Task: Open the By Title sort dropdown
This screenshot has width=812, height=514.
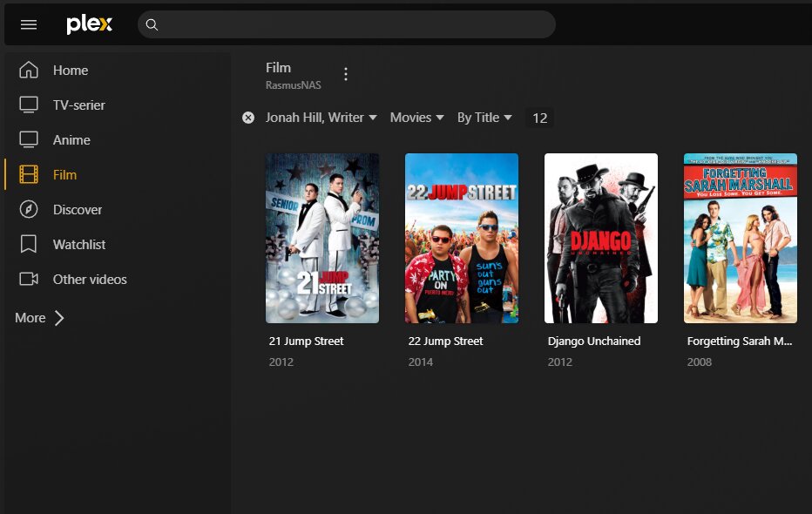Action: (484, 118)
